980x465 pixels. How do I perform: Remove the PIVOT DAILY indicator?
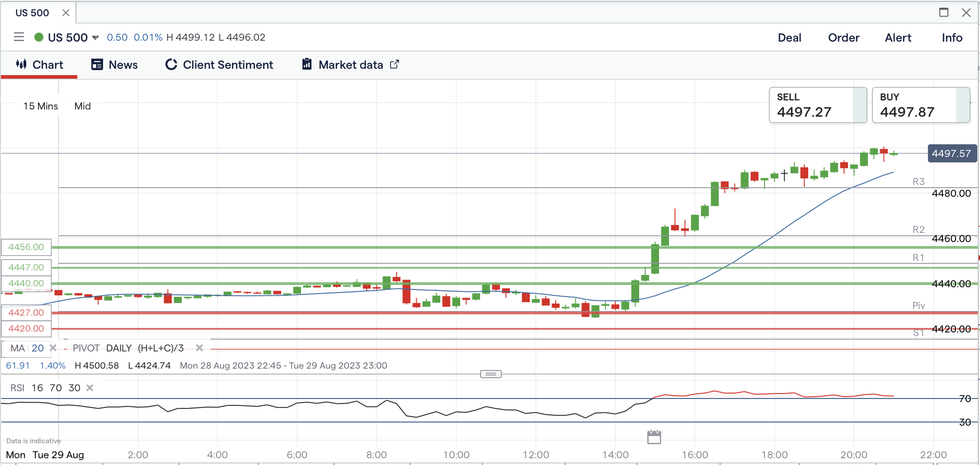pyautogui.click(x=199, y=348)
